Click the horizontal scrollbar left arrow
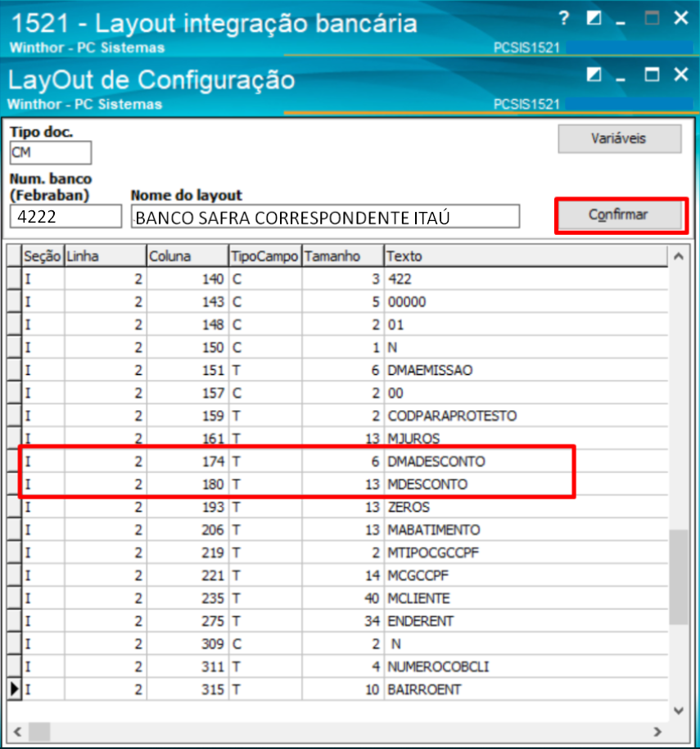Image resolution: width=700 pixels, height=749 pixels. (x=18, y=731)
